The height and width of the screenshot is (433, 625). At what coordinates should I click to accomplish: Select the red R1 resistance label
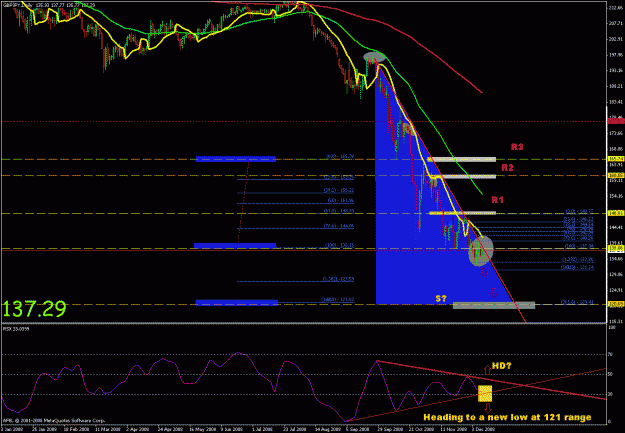(x=497, y=200)
